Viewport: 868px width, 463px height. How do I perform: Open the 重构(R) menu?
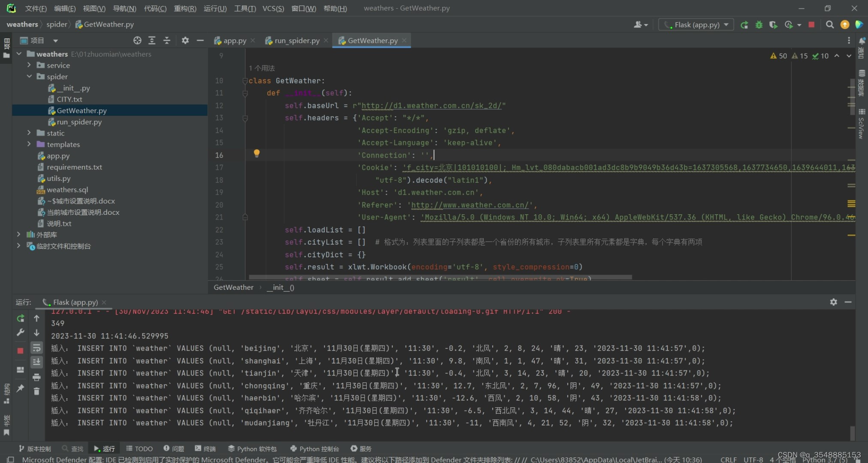coord(185,9)
